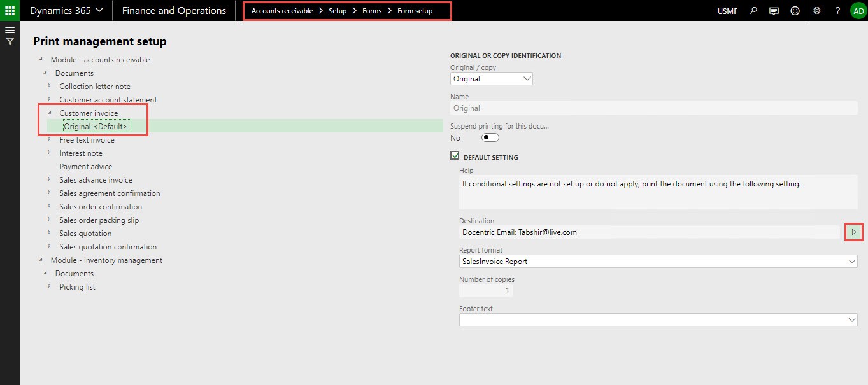This screenshot has height=385, width=868.
Task: Expand the hamburger navigation pane icon
Action: pyautogui.click(x=10, y=30)
